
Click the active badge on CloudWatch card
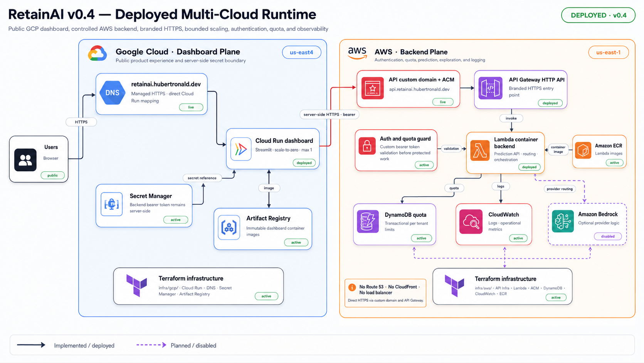click(518, 238)
